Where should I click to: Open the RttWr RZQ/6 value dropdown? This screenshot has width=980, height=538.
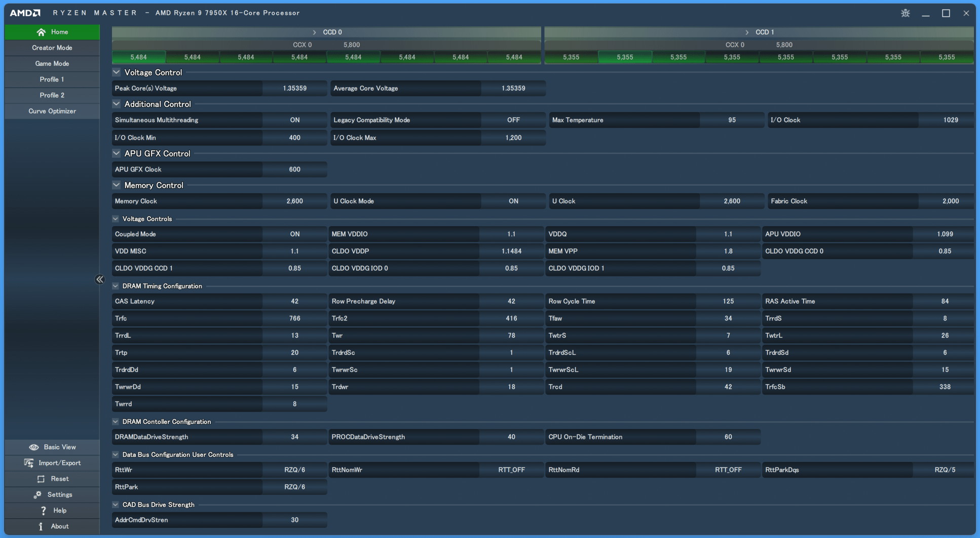pos(295,470)
